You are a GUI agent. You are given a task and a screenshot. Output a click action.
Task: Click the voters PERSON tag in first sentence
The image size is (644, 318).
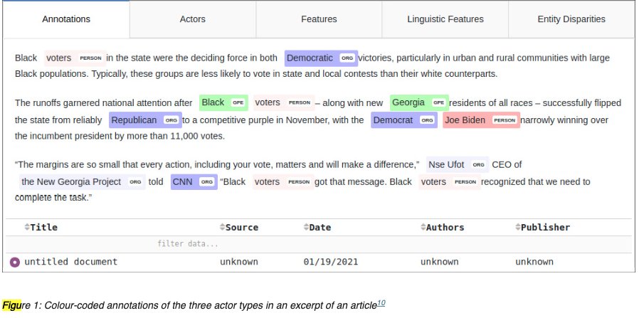click(x=75, y=58)
